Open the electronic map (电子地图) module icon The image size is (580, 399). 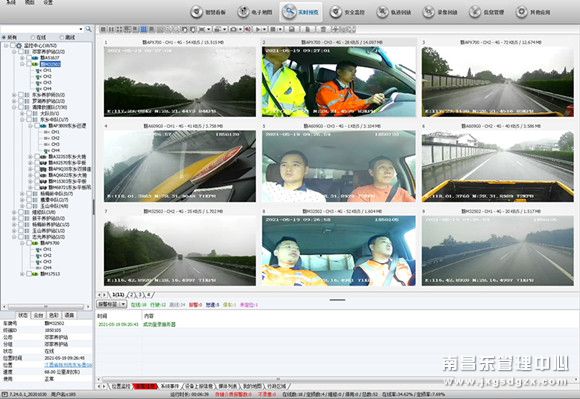[243, 12]
